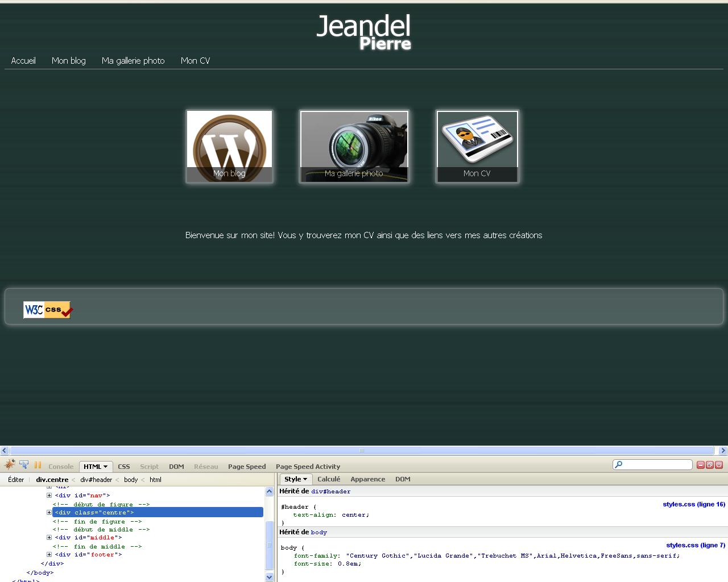Select html in the breadcrumb path
This screenshot has width=728, height=582.
155,480
